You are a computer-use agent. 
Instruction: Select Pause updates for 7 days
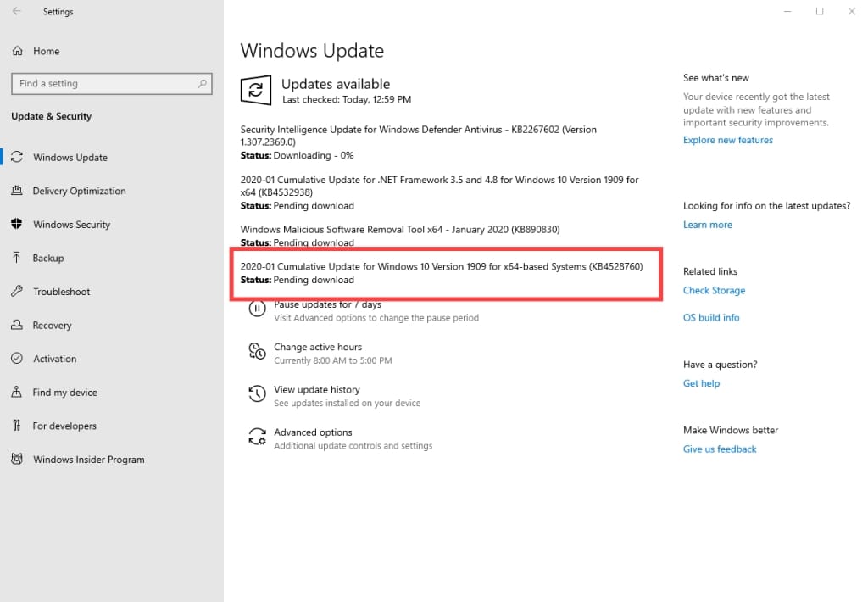coord(327,304)
